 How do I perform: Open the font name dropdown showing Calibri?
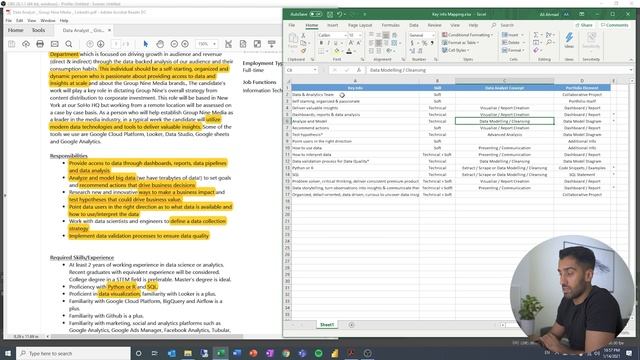tap(345, 36)
